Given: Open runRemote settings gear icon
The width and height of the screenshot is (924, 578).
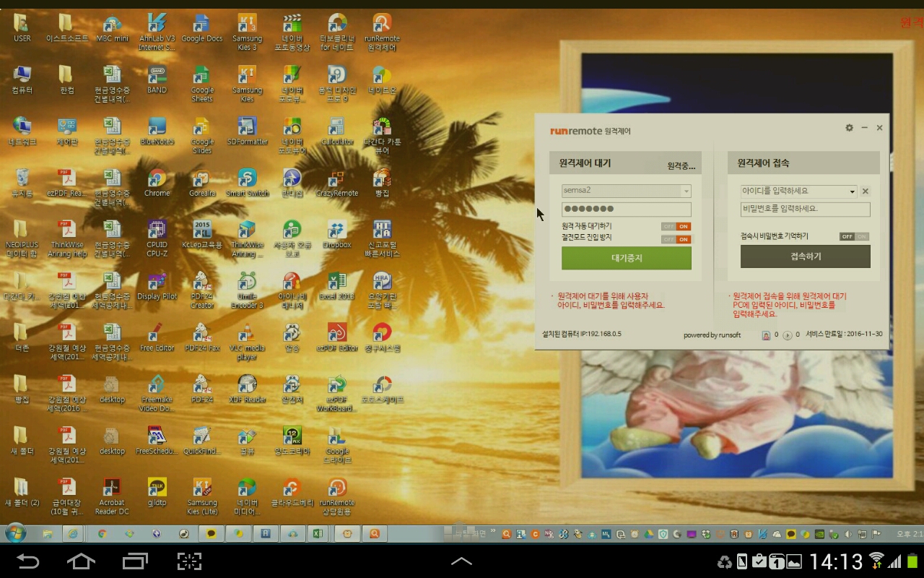Looking at the screenshot, I should click(849, 128).
